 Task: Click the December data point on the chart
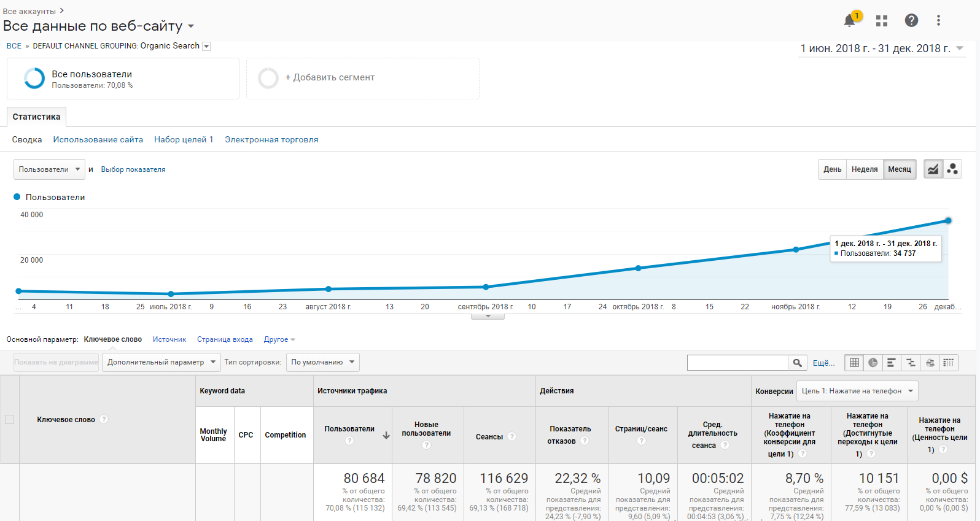click(x=948, y=220)
